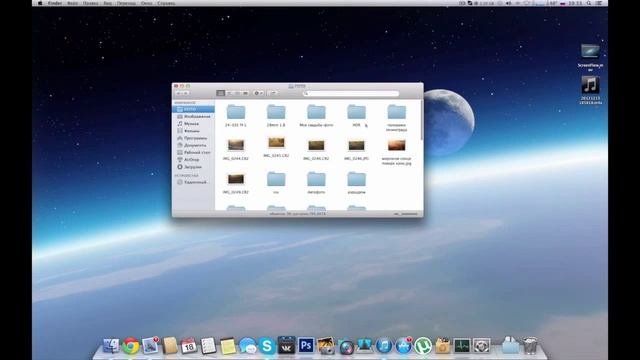Select AirDrop in the Finder sidebar
The width and height of the screenshot is (640, 360).
click(193, 160)
